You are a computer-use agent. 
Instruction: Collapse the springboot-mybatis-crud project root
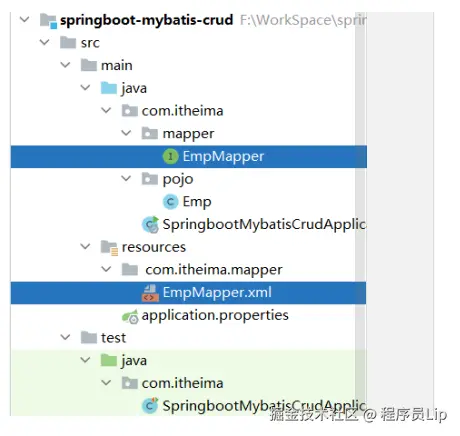[24, 20]
